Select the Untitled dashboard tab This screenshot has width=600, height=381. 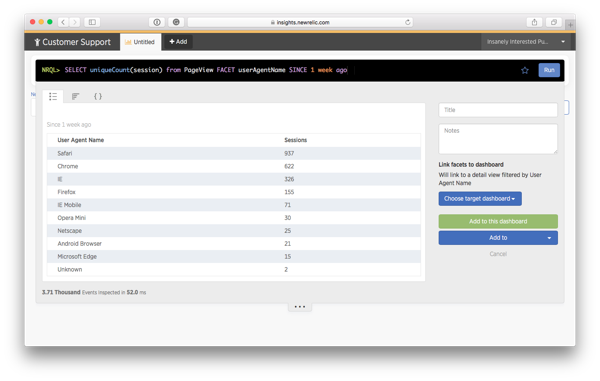click(x=140, y=42)
